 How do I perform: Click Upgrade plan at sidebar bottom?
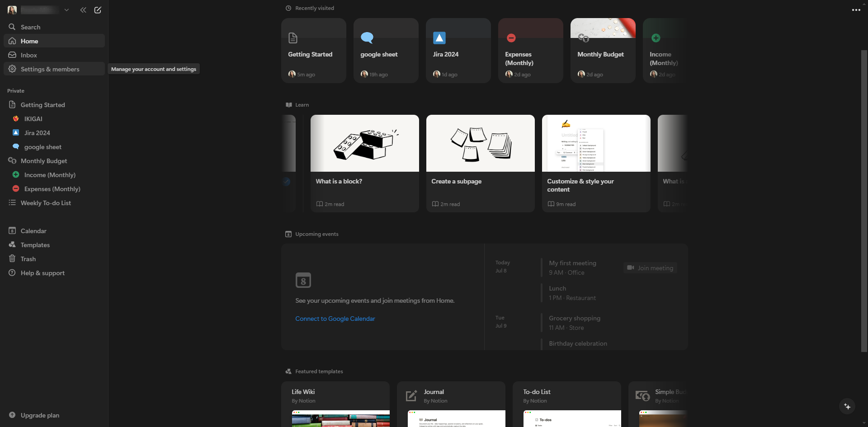pyautogui.click(x=40, y=415)
